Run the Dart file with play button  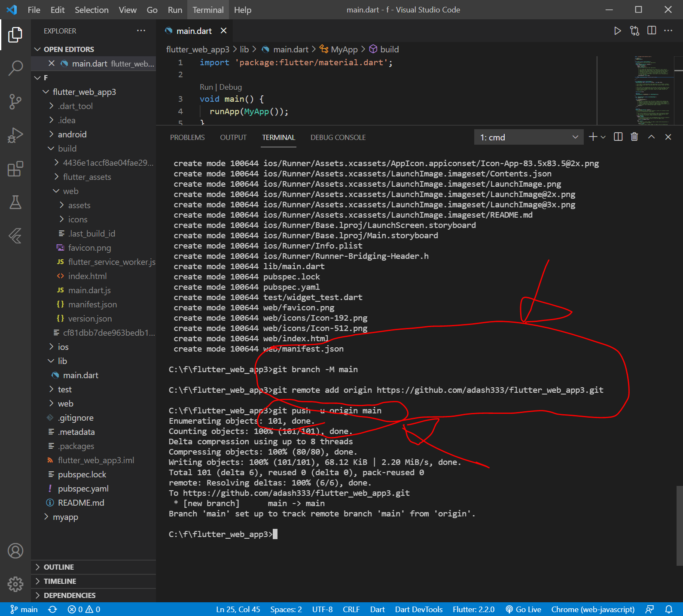tap(617, 31)
